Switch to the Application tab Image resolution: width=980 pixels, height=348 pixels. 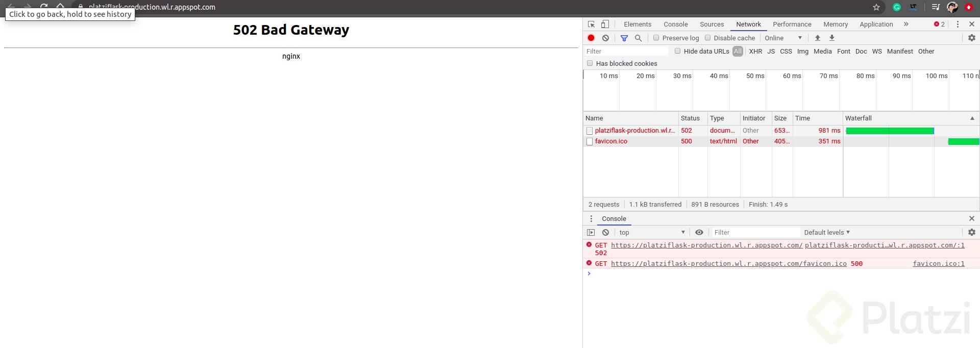876,24
